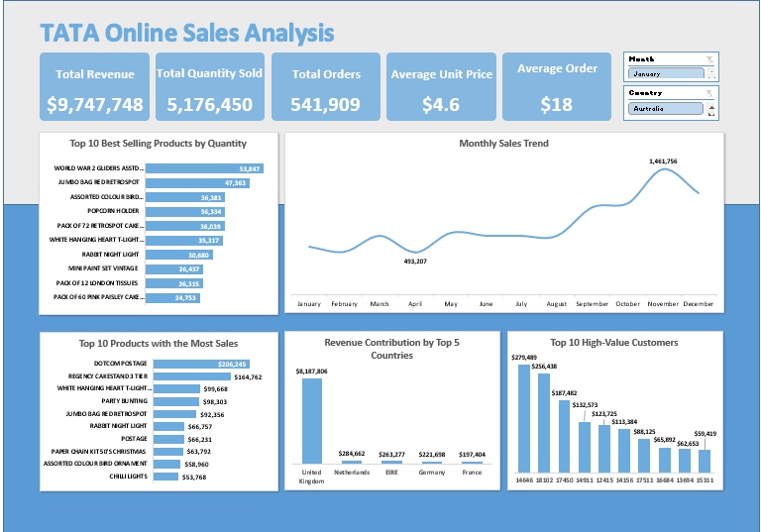Click customer 17450 axis label
This screenshot has width=761, height=532.
click(x=564, y=480)
